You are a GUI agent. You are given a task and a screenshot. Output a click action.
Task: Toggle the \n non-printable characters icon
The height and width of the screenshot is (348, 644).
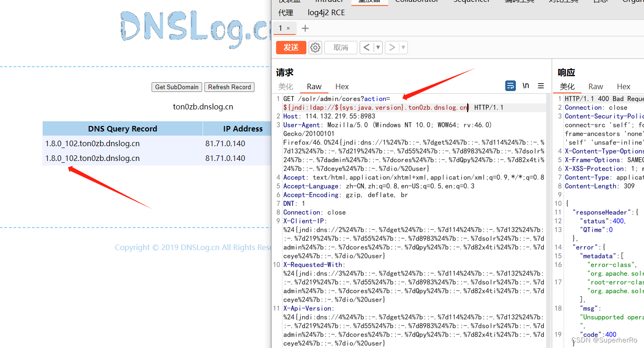click(x=526, y=86)
